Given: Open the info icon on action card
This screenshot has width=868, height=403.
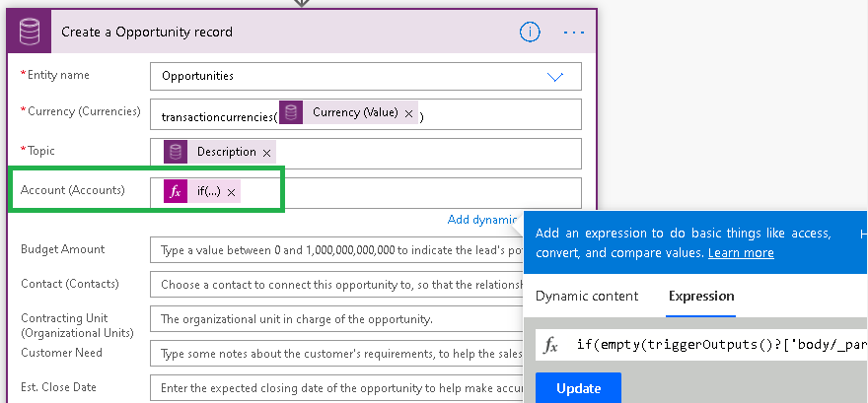Looking at the screenshot, I should click(530, 32).
